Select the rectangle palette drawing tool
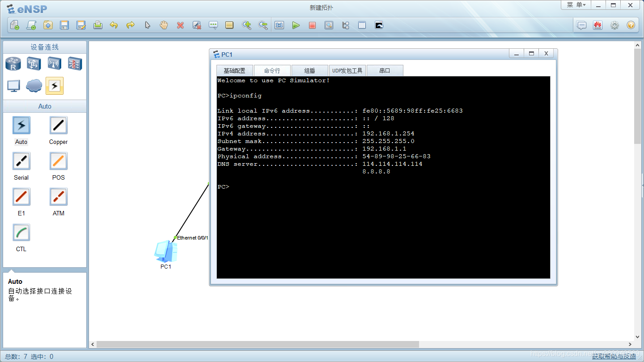The height and width of the screenshot is (362, 644). pyautogui.click(x=229, y=25)
